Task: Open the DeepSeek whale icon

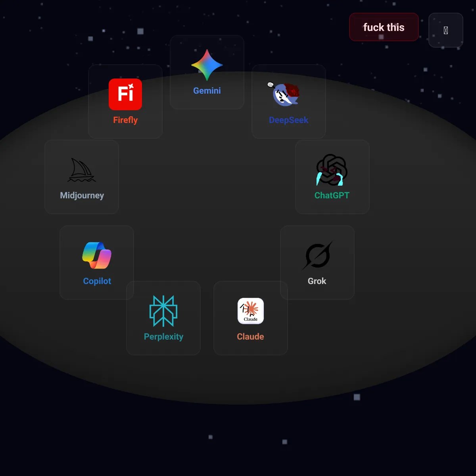Action: coord(284,94)
